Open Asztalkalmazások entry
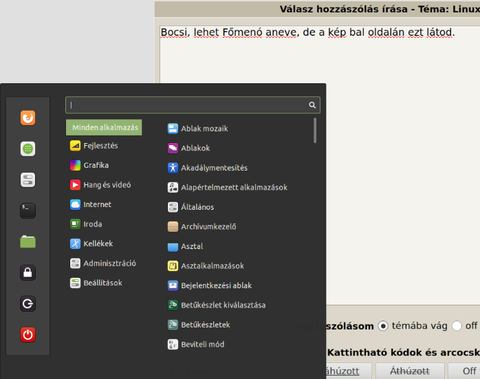480x379 pixels. tap(206, 266)
